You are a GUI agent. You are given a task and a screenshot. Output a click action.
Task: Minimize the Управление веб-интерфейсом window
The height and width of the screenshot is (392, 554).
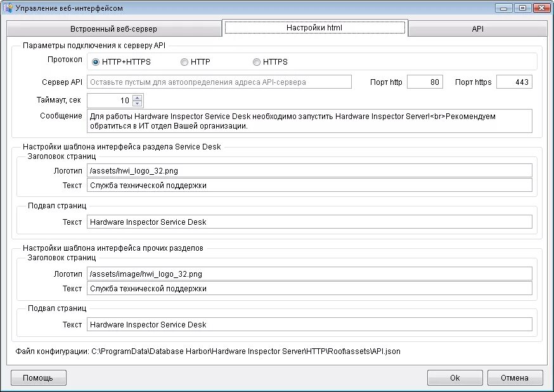(x=503, y=8)
